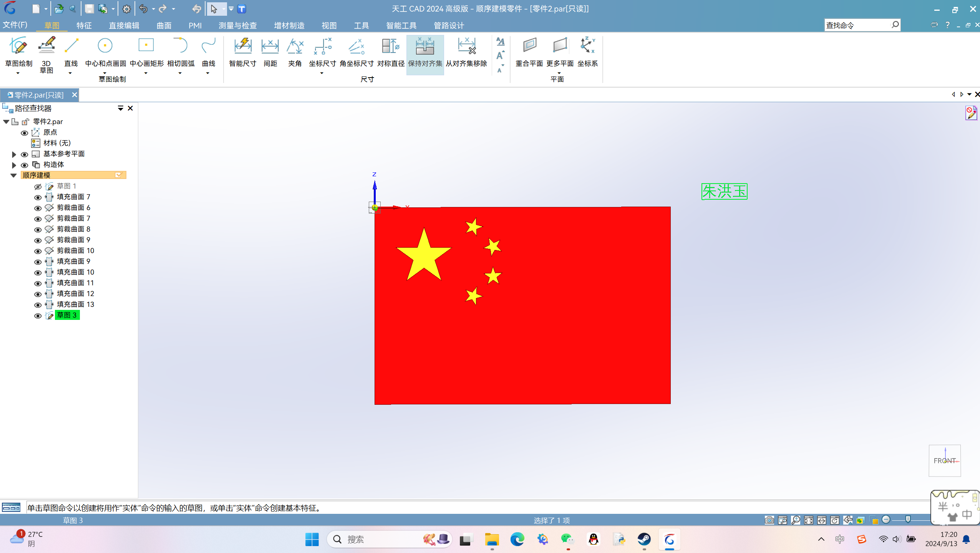Screen dimensions: 980x553
Task: Expand the 基本参考平面 node
Action: coord(14,154)
